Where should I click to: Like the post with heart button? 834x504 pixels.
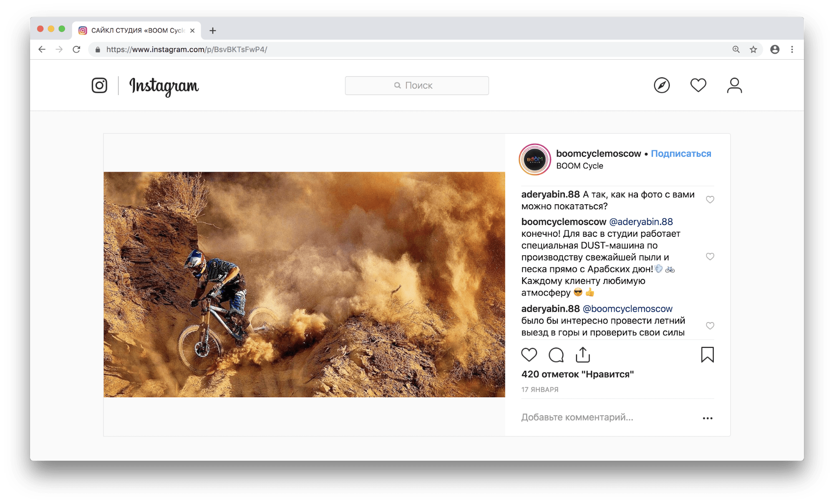click(x=529, y=355)
